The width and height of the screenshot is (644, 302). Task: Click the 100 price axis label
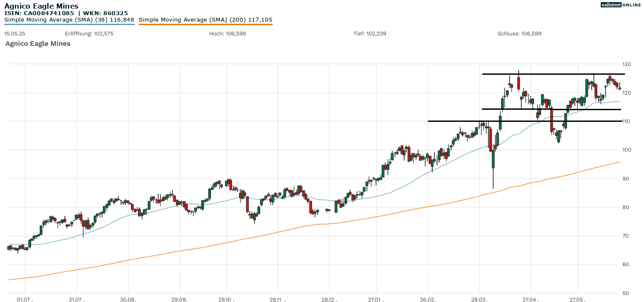point(627,150)
